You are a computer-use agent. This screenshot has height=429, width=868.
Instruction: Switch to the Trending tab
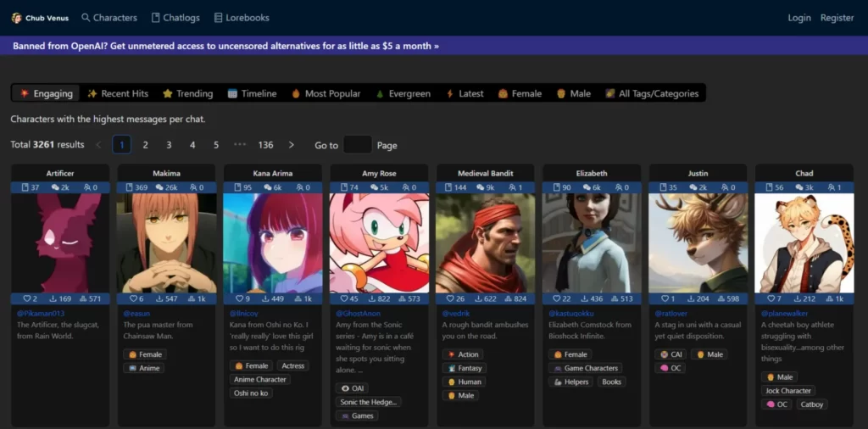[x=187, y=93]
